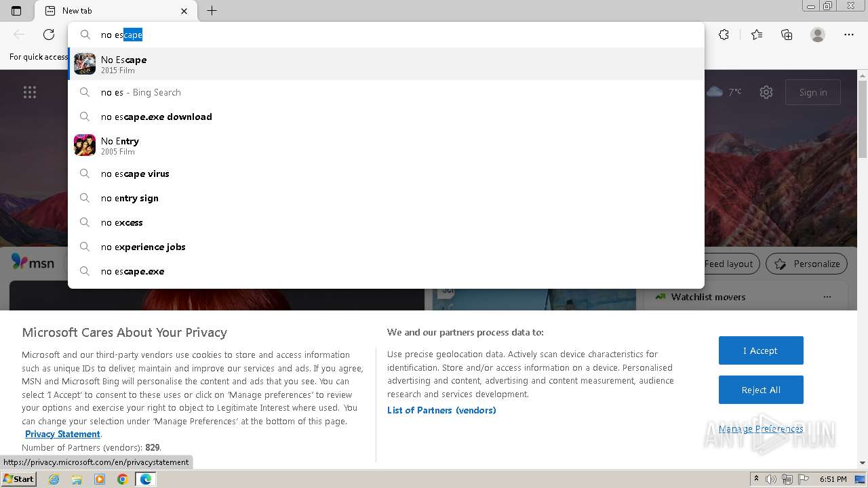Screen dimensions: 868x488
Task: Open Manage Preferences link
Action: click(761, 428)
